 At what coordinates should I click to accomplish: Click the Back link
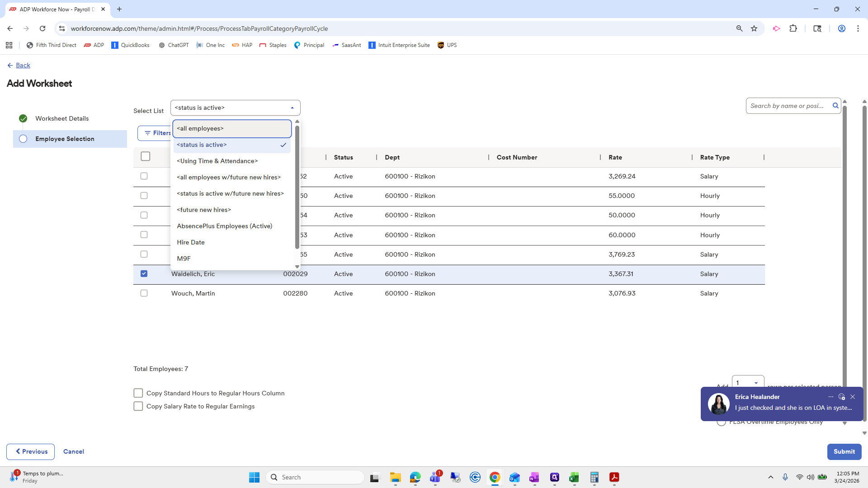(x=23, y=66)
